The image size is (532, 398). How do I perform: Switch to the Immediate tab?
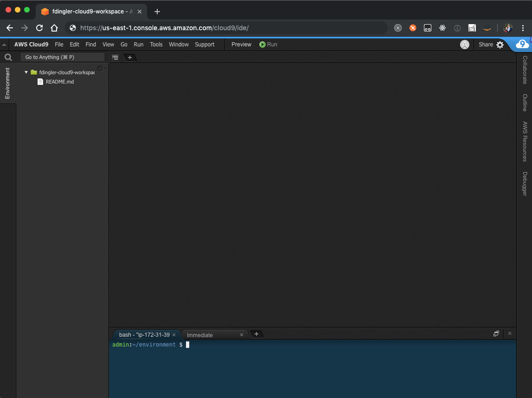coord(200,335)
